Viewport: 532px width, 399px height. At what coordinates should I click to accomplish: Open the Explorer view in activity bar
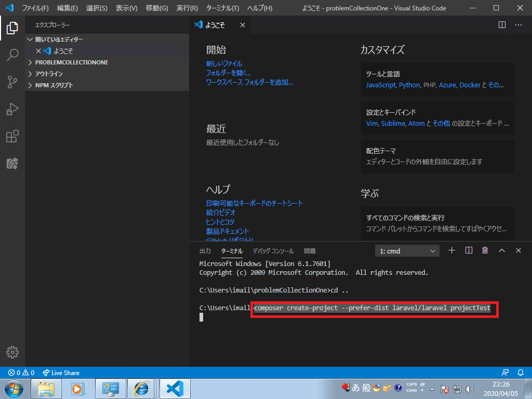click(x=12, y=28)
